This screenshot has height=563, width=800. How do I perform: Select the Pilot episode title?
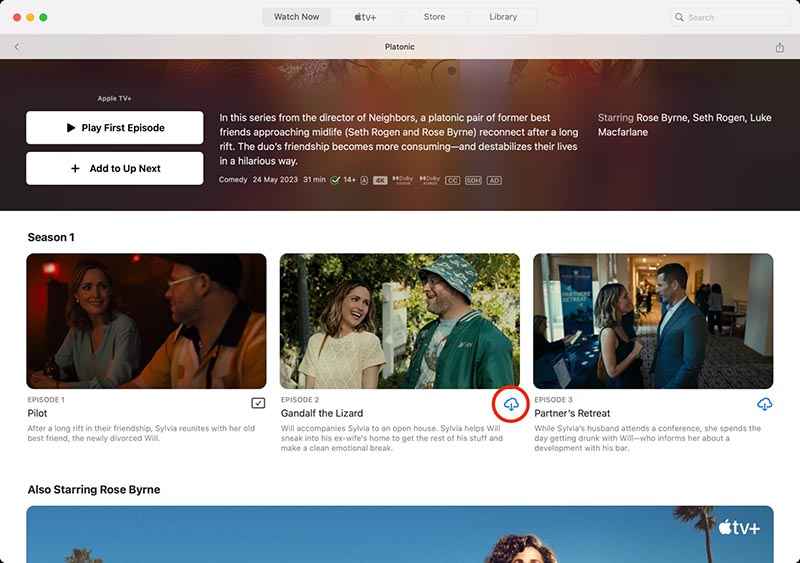point(37,413)
